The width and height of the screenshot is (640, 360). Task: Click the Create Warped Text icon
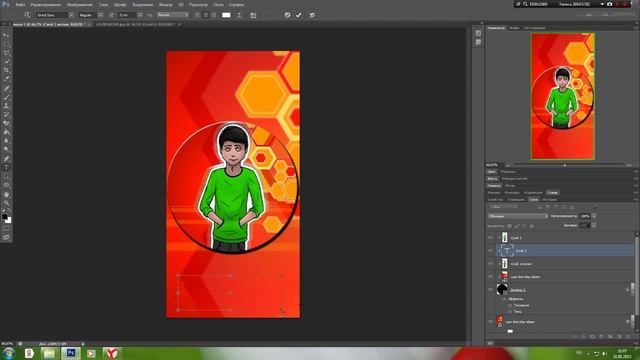(x=239, y=15)
